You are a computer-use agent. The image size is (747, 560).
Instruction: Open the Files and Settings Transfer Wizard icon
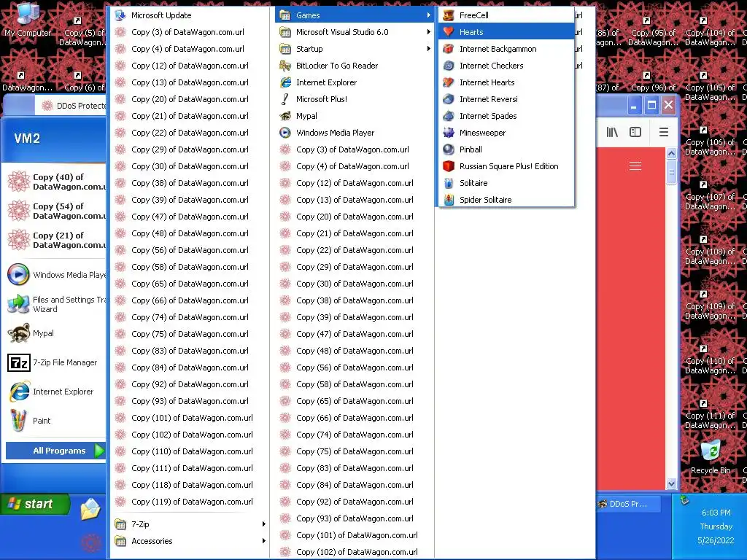(19, 304)
